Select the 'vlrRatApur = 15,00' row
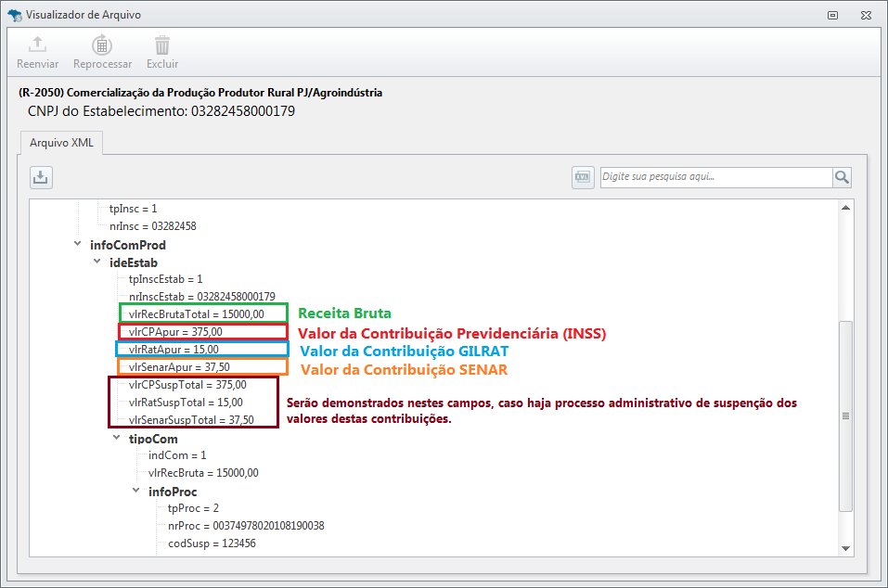The image size is (888, 588). [x=174, y=349]
